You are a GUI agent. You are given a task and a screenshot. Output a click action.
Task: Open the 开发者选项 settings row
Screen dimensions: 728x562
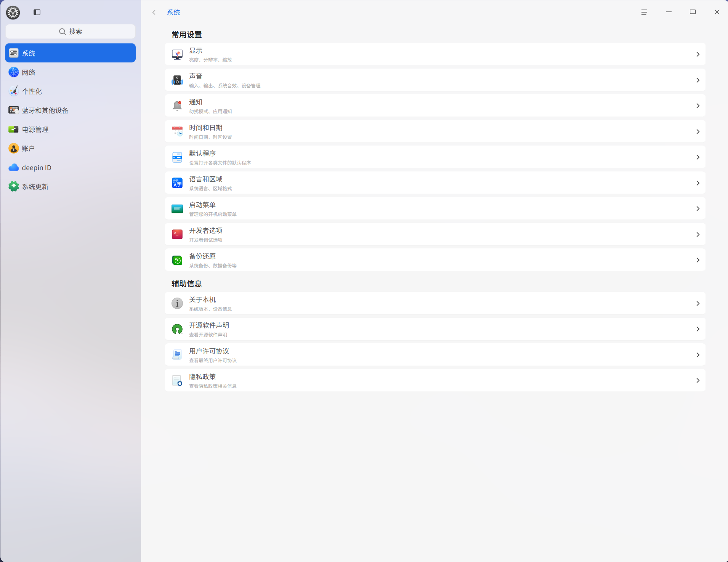(x=435, y=234)
